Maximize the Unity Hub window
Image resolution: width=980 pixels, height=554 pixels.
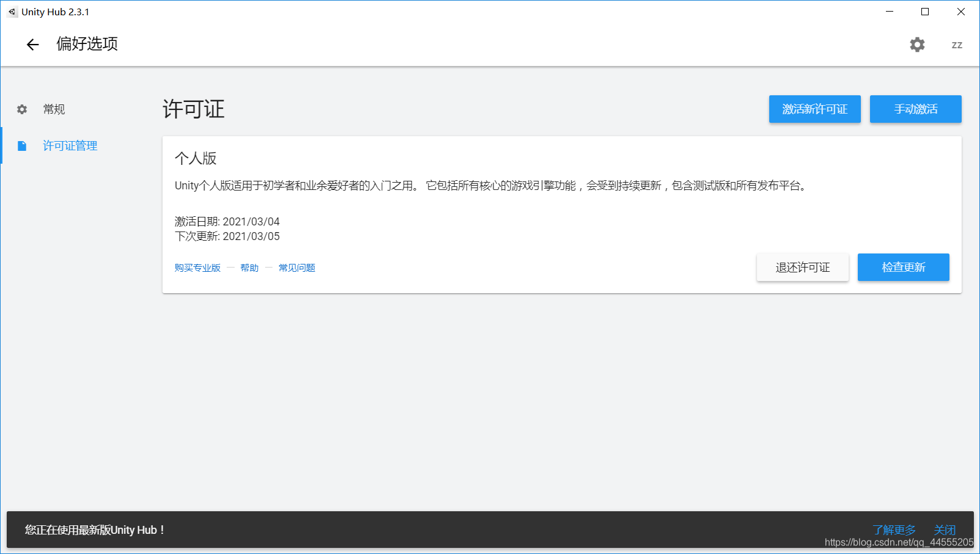pos(925,12)
